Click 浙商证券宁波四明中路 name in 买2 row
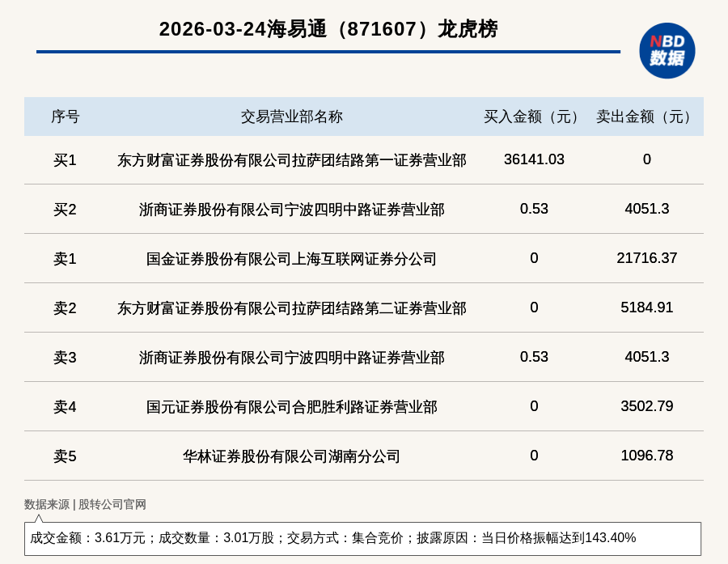 click(291, 210)
